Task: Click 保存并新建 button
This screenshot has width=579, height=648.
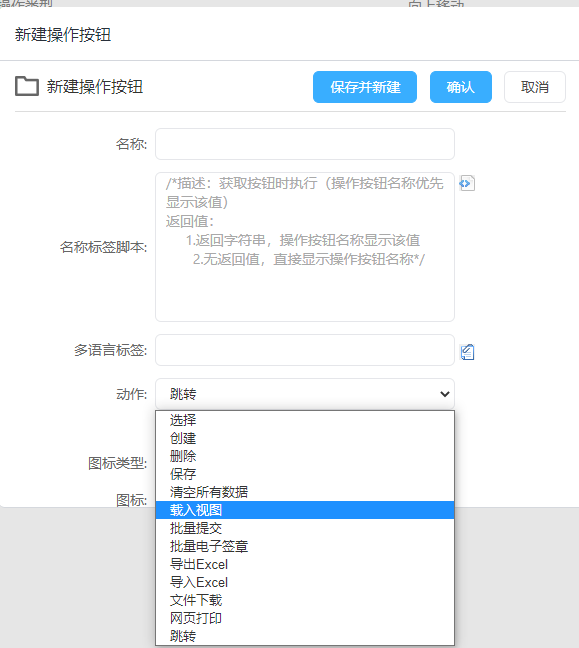Action: tap(365, 87)
